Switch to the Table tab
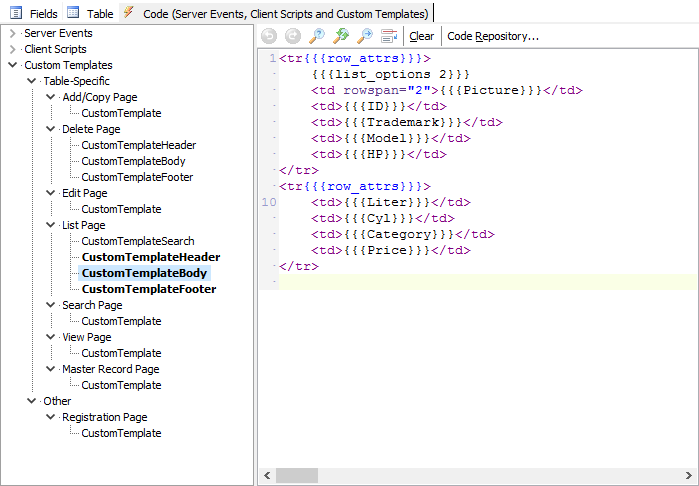Screen dimensions: 699x486 tap(99, 14)
